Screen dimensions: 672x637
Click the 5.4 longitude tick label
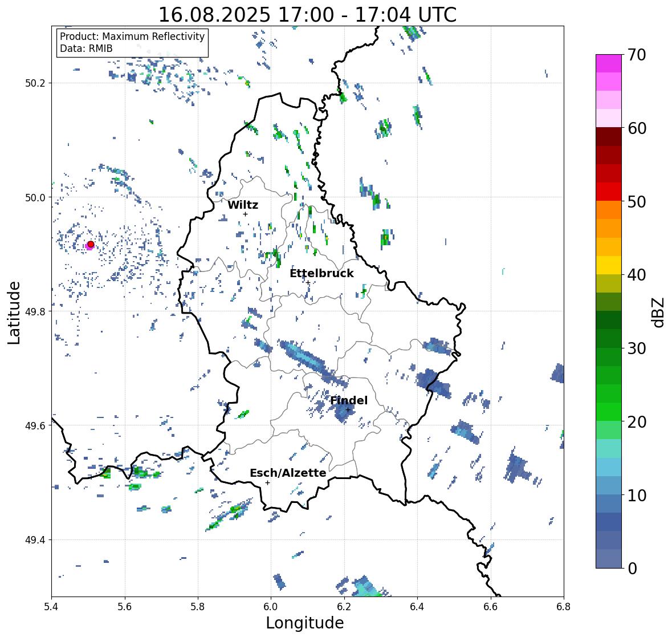51,607
